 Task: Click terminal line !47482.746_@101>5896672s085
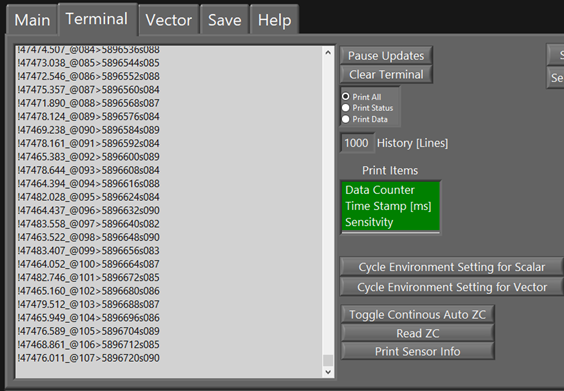point(88,277)
